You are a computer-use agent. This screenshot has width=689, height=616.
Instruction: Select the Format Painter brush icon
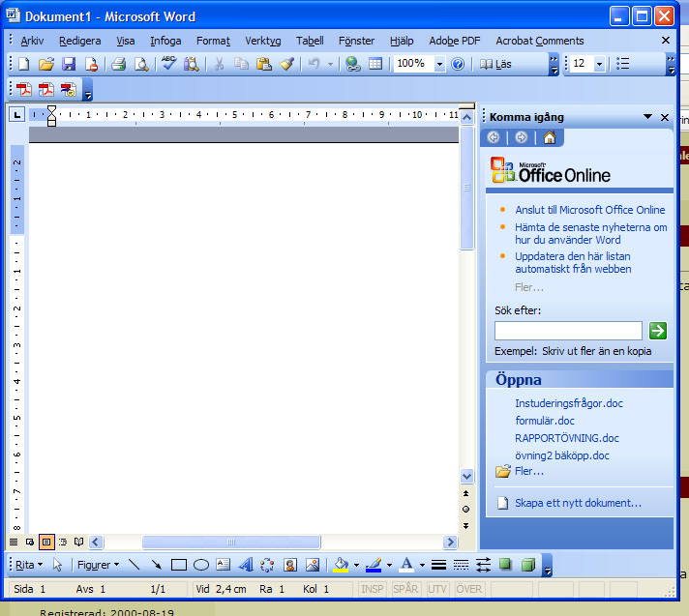pos(287,64)
